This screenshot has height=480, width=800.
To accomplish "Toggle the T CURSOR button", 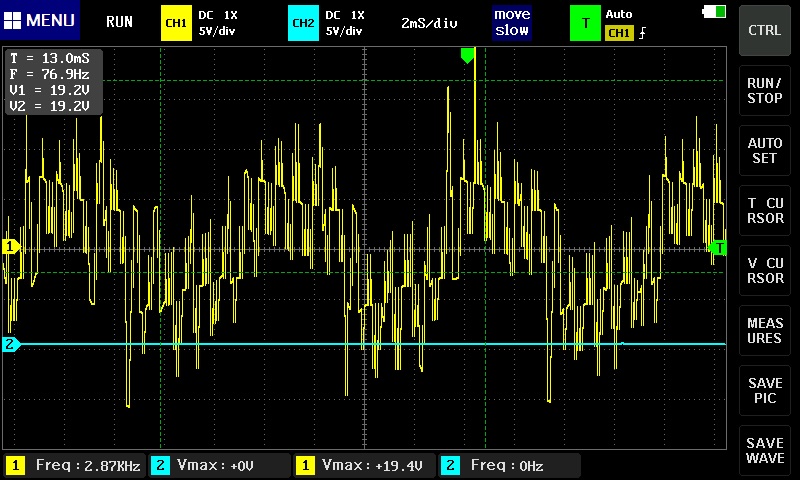I will 765,210.
